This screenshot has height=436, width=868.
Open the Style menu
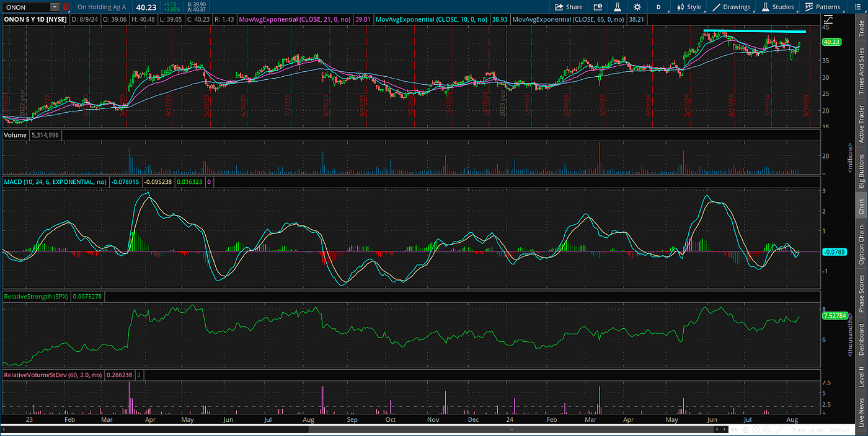[x=689, y=7]
